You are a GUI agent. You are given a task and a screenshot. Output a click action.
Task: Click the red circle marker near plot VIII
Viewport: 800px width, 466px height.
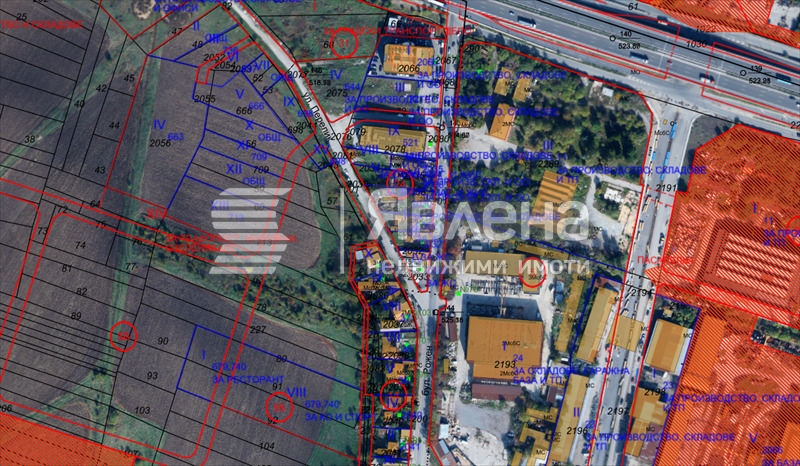pos(279,405)
